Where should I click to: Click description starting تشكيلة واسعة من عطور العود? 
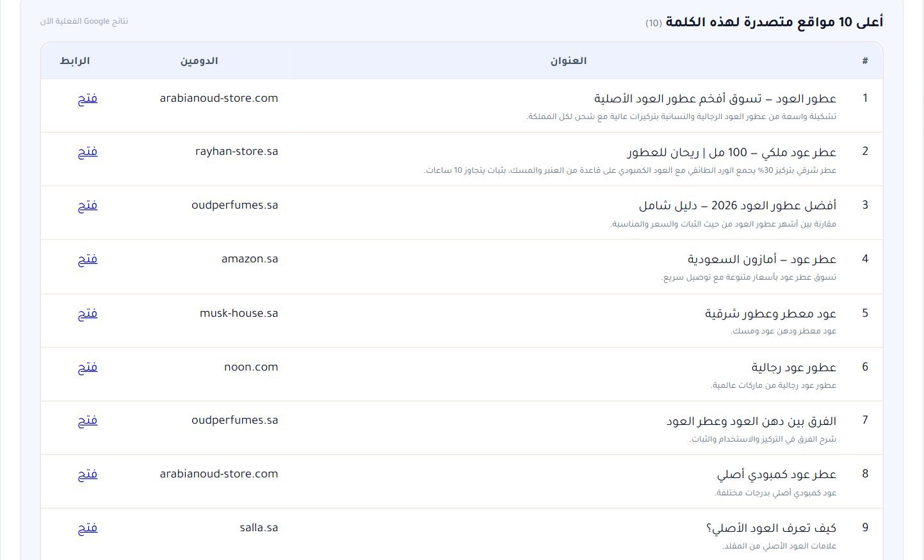coord(681,116)
